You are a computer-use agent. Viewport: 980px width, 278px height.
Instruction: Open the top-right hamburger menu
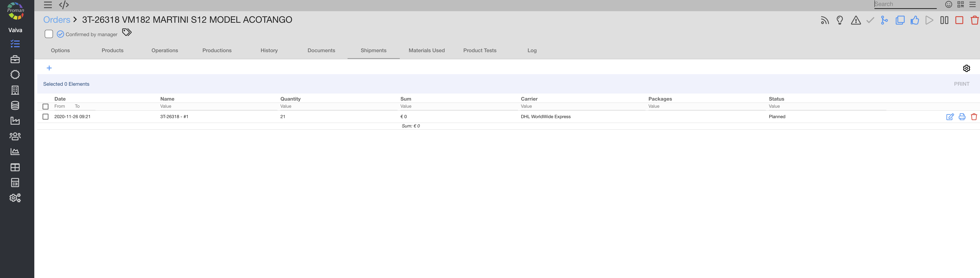[x=972, y=4]
